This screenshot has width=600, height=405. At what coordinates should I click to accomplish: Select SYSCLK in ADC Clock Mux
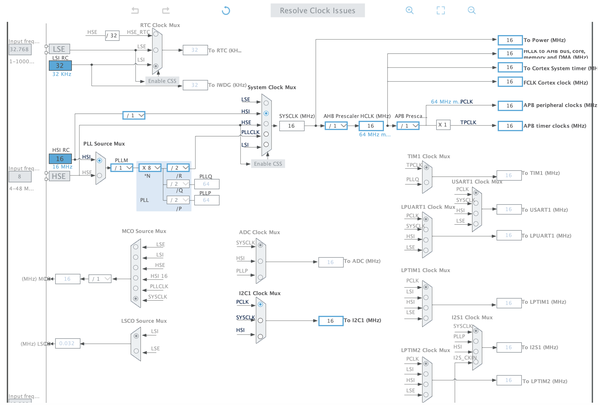click(260, 245)
